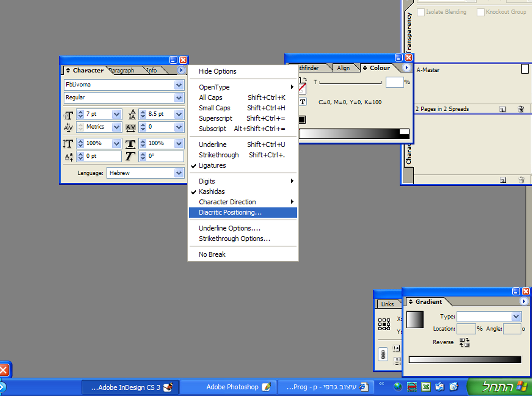Screen dimensions: 532x400
Task: Open the gradient Type dropdown
Action: 516,316
